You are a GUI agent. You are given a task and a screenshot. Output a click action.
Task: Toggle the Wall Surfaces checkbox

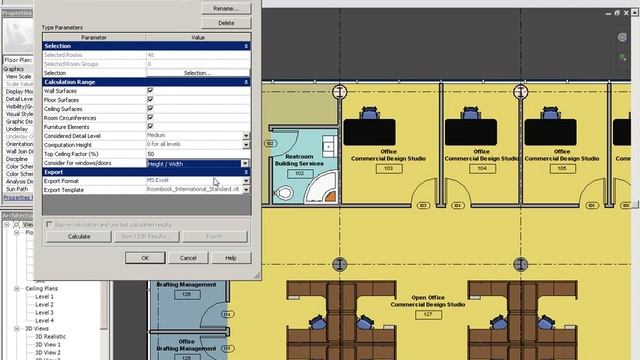pos(150,90)
